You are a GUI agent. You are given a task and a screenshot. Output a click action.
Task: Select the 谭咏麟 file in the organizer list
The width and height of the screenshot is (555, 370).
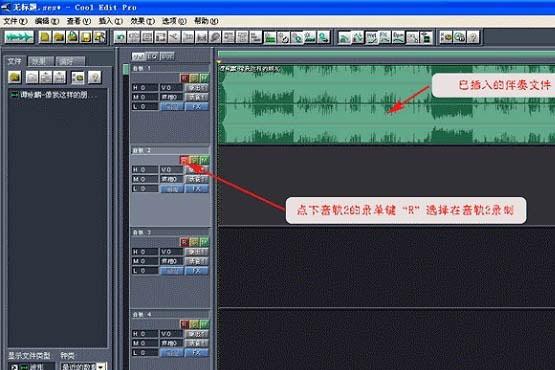tap(54, 95)
